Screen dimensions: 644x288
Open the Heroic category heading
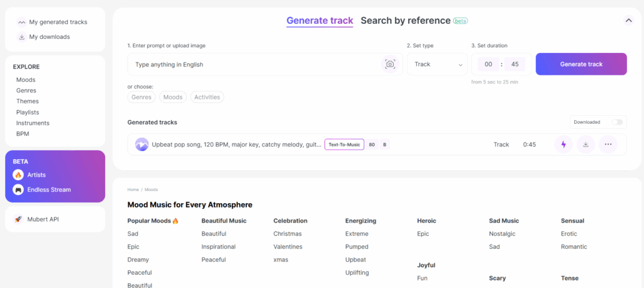coord(427,221)
